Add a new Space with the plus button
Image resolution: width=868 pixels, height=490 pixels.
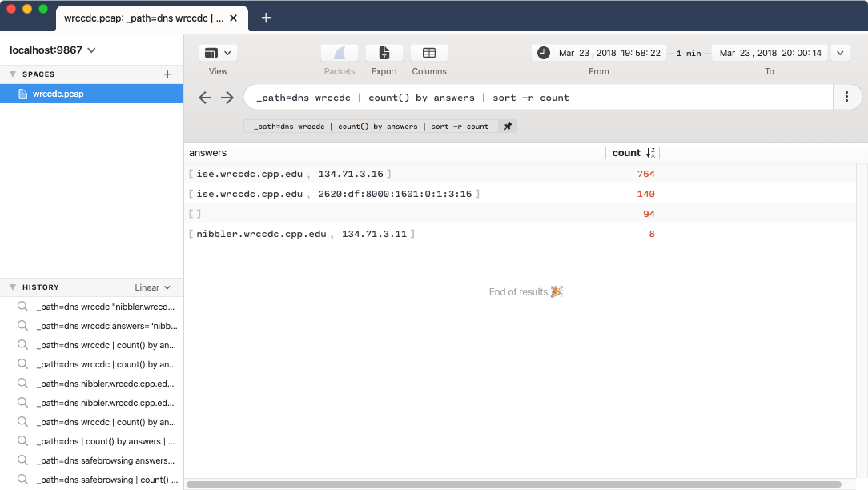[167, 74]
